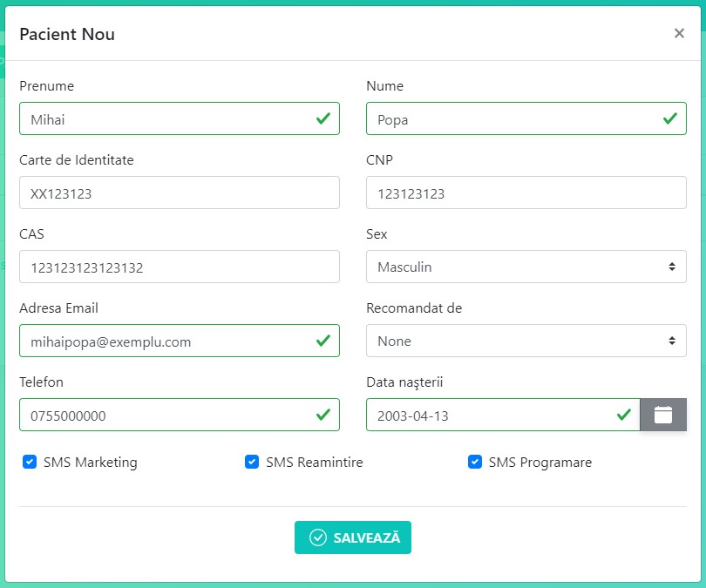Edit the Prenume field containing Mihai
This screenshot has height=588, width=706.
pyautogui.click(x=166, y=118)
